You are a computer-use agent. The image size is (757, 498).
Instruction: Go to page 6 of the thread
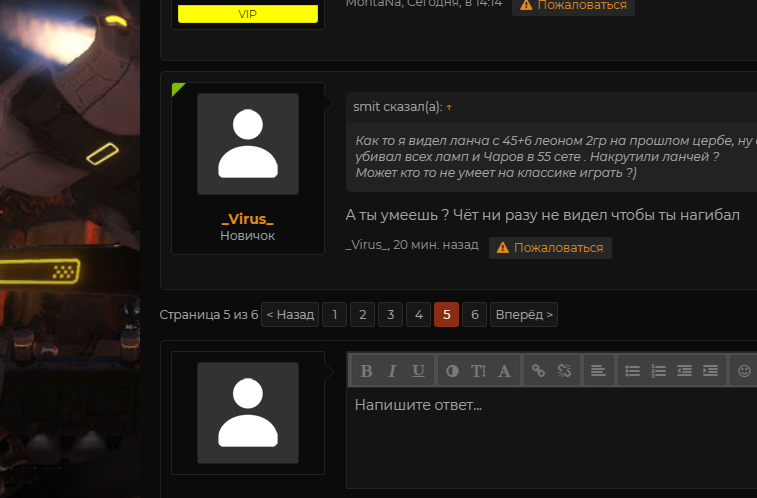point(475,315)
